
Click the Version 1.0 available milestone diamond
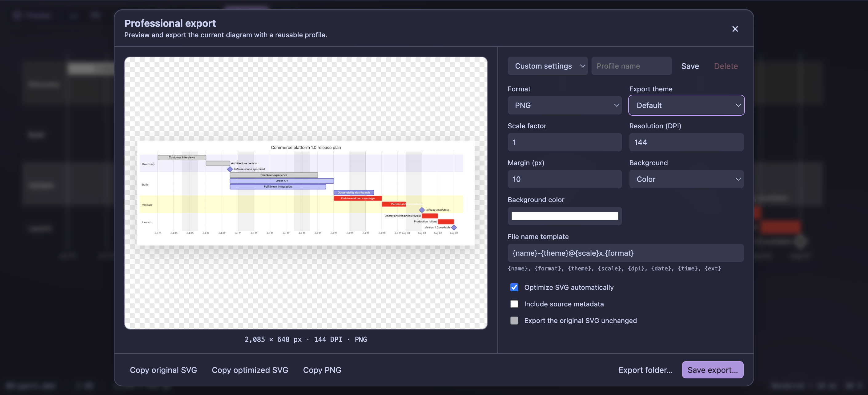(454, 228)
